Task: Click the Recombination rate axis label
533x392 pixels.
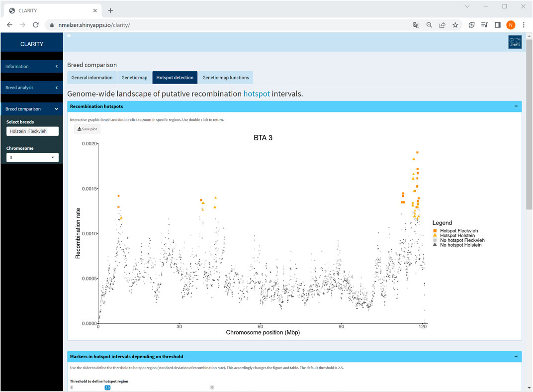Action: (78, 233)
